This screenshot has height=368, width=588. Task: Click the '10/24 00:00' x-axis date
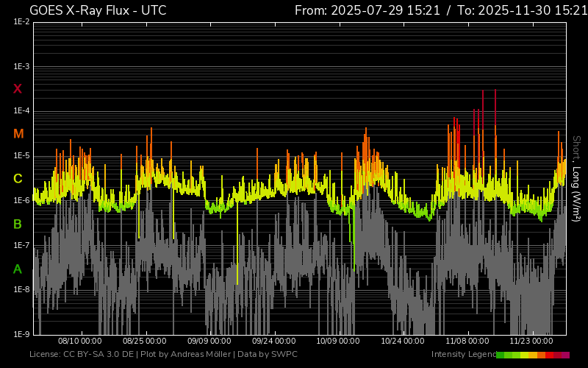pos(403,341)
